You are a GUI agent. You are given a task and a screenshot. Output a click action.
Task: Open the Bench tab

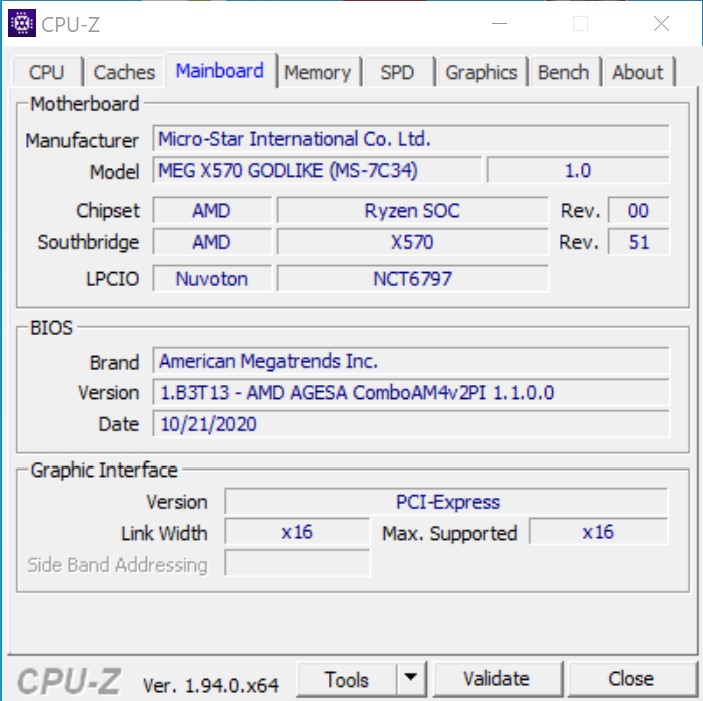pos(563,72)
